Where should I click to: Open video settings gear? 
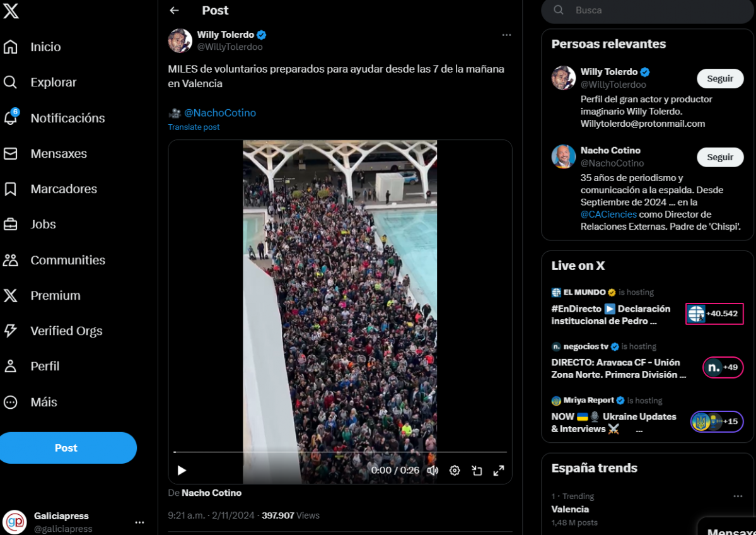pos(455,470)
